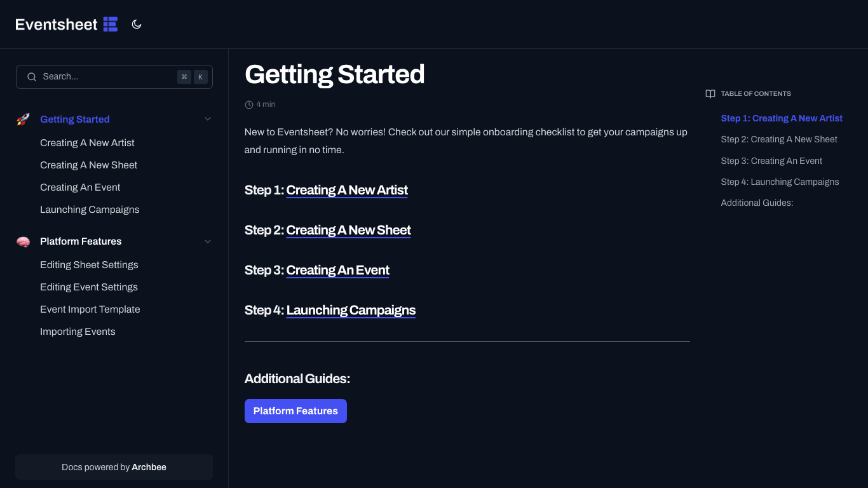
Task: Click the brain icon beside Platform Features
Action: click(x=23, y=241)
